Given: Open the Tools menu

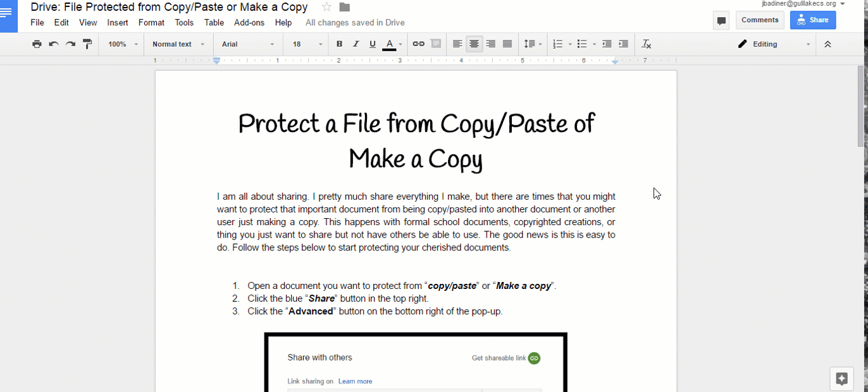Looking at the screenshot, I should 184,23.
